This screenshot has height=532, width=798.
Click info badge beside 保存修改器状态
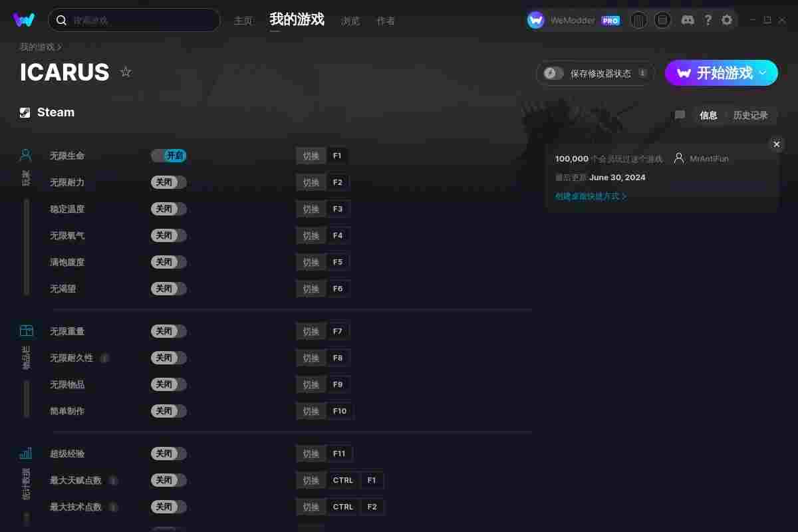click(642, 73)
